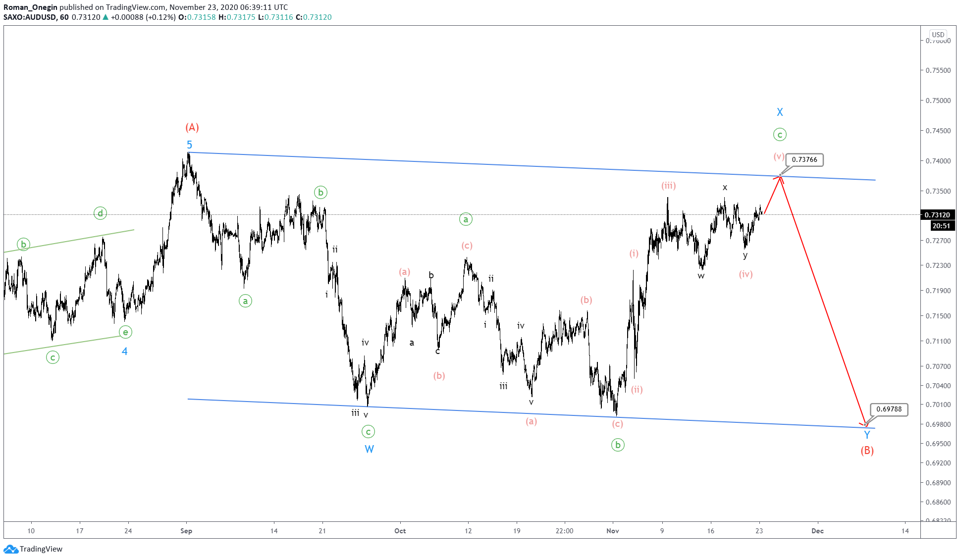The height and width of the screenshot is (560, 960).
Task: Click the SAXO:AUDUSD symbol title
Action: click(x=30, y=17)
